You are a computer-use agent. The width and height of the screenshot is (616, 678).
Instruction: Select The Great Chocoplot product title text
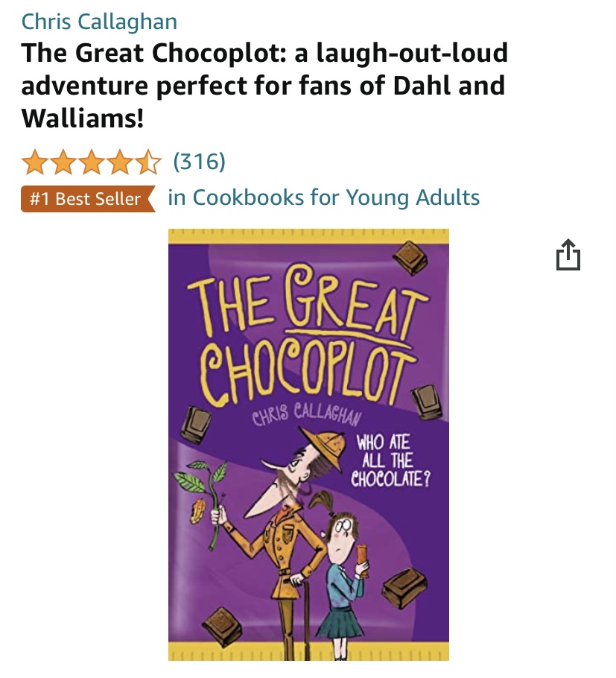coord(264,85)
